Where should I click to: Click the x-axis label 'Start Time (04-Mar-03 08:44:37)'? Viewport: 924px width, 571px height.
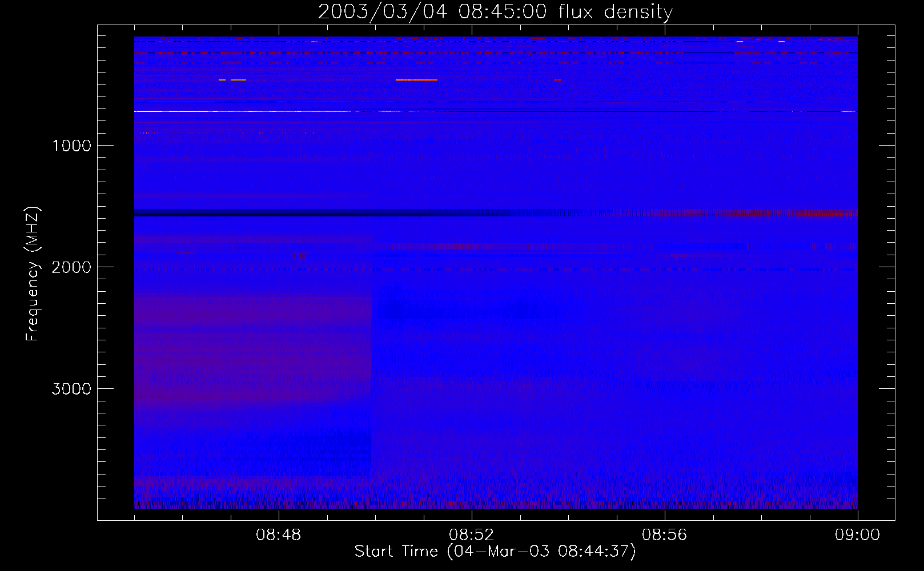click(x=495, y=552)
